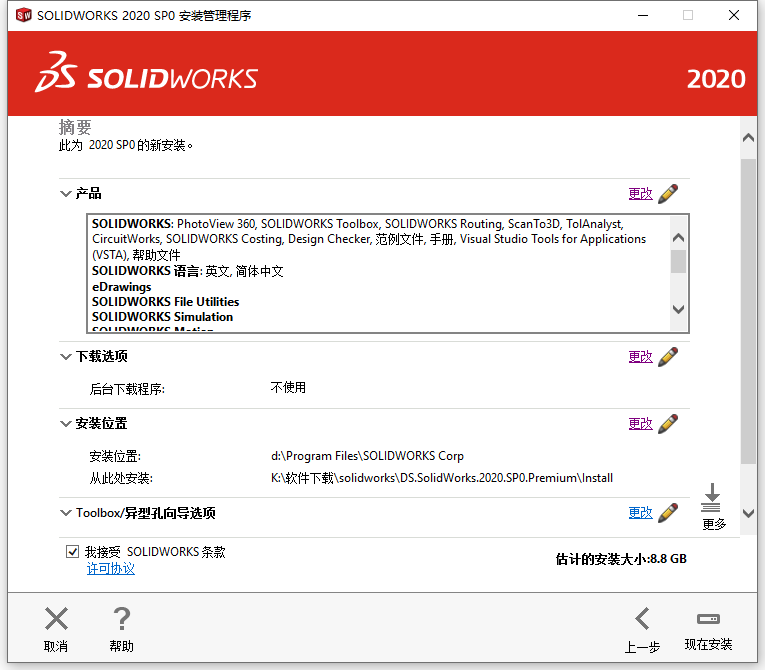765x670 pixels.
Task: Collapse the 下载选项 section chevron
Action: [x=65, y=357]
